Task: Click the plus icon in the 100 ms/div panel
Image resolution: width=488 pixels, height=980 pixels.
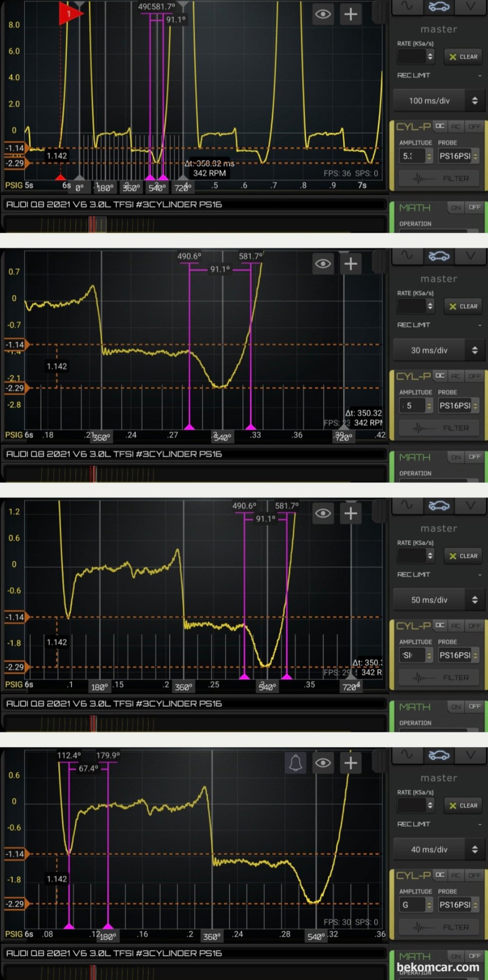Action: [x=350, y=14]
